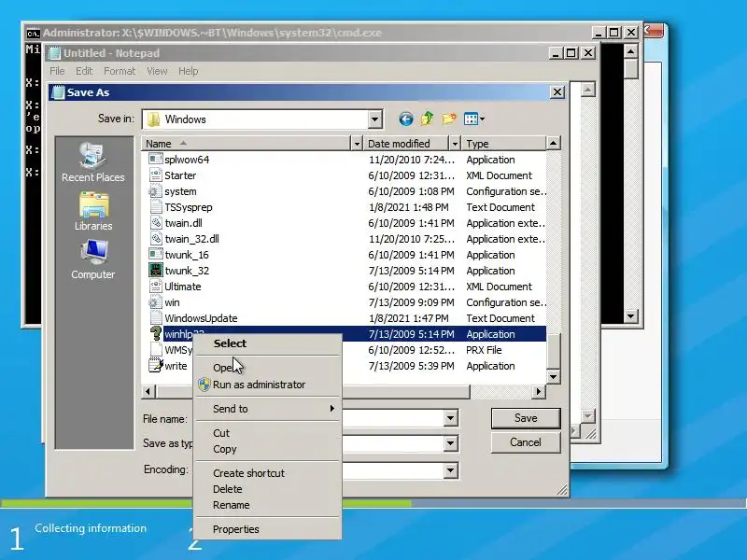Open Notepad's File menu
Image resolution: width=747 pixels, height=560 pixels.
(x=57, y=71)
